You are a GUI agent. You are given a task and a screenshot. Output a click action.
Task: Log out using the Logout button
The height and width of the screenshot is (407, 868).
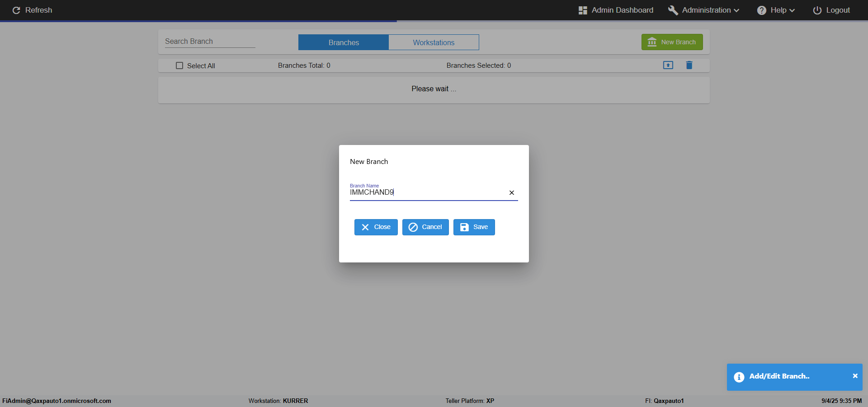831,10
